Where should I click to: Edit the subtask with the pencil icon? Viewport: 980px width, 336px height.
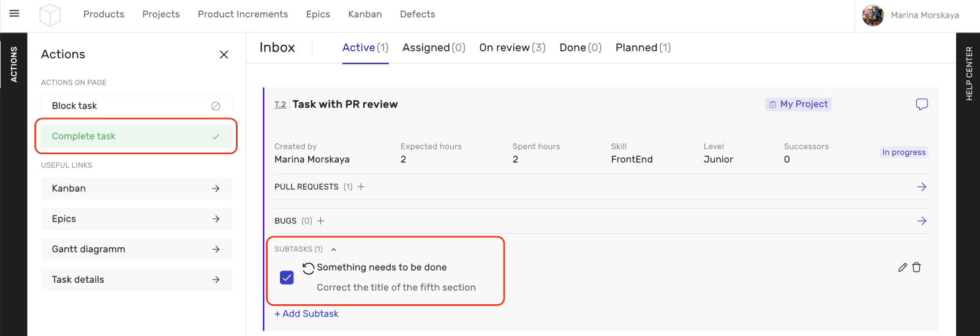click(902, 267)
